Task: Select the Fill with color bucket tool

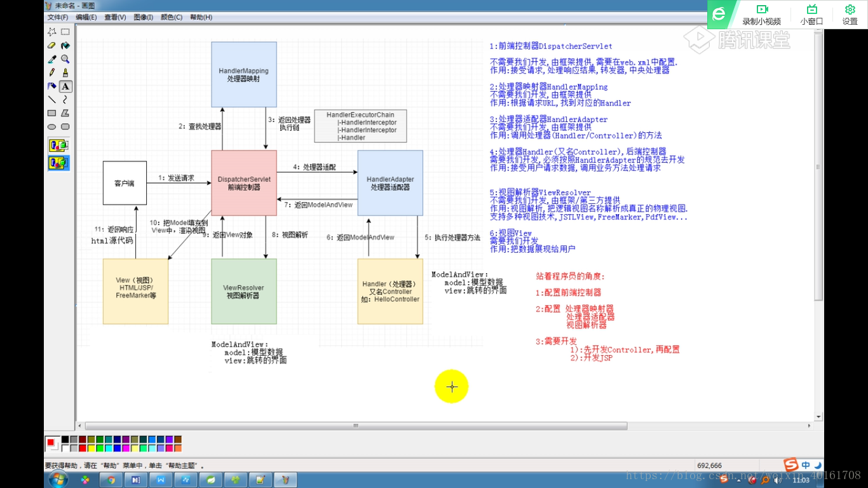Action: [x=65, y=45]
